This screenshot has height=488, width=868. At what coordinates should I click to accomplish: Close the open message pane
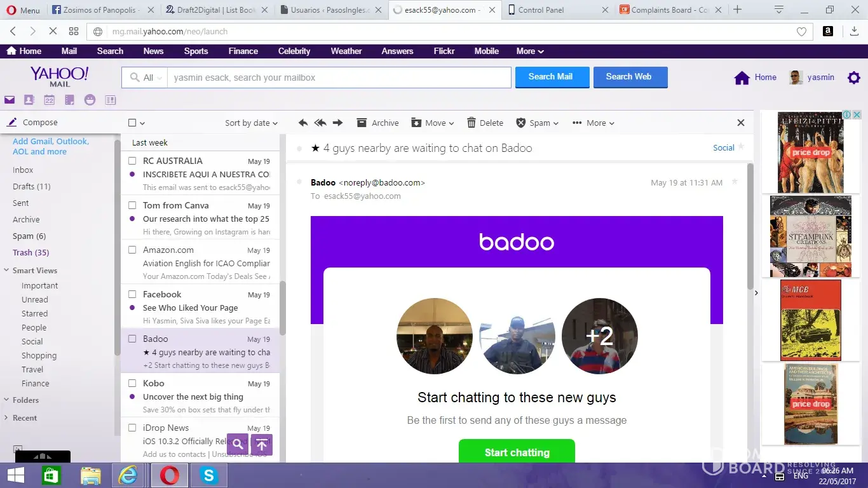pos(740,123)
